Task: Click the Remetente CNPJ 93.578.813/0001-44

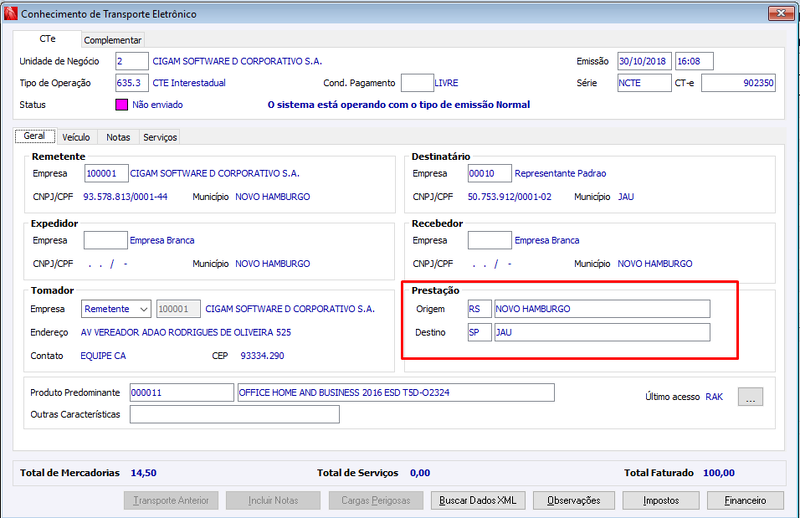Action: point(126,196)
